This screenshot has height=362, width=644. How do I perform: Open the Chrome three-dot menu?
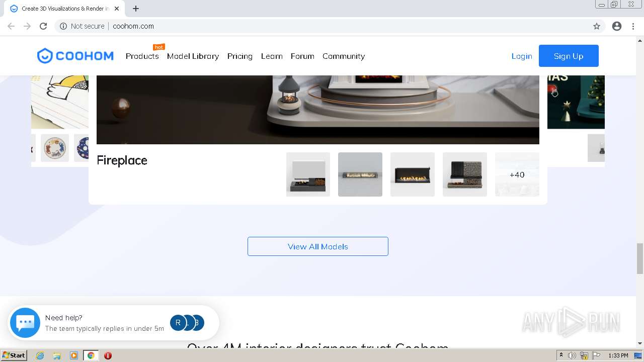pos(633,26)
